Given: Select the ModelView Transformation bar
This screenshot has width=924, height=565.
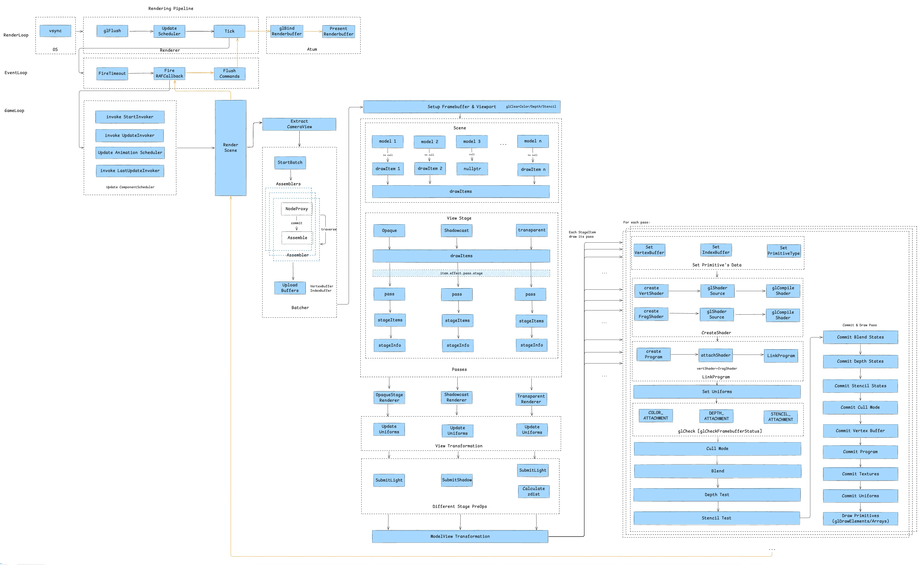Looking at the screenshot, I should (460, 537).
